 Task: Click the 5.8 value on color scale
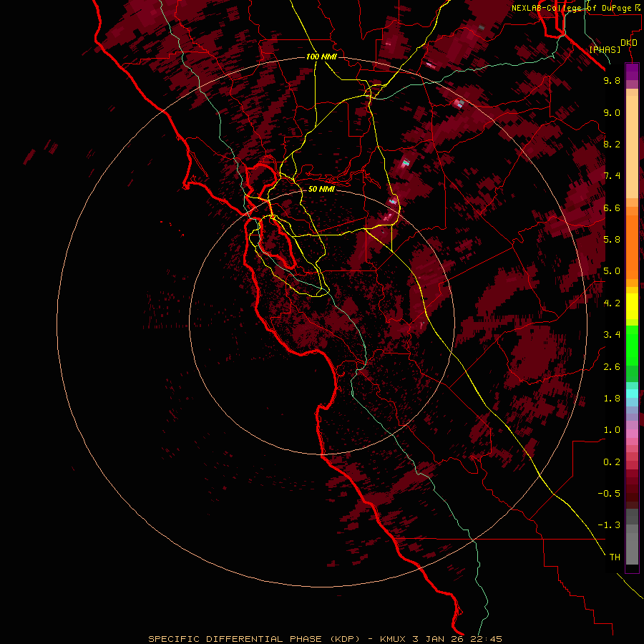coord(612,240)
